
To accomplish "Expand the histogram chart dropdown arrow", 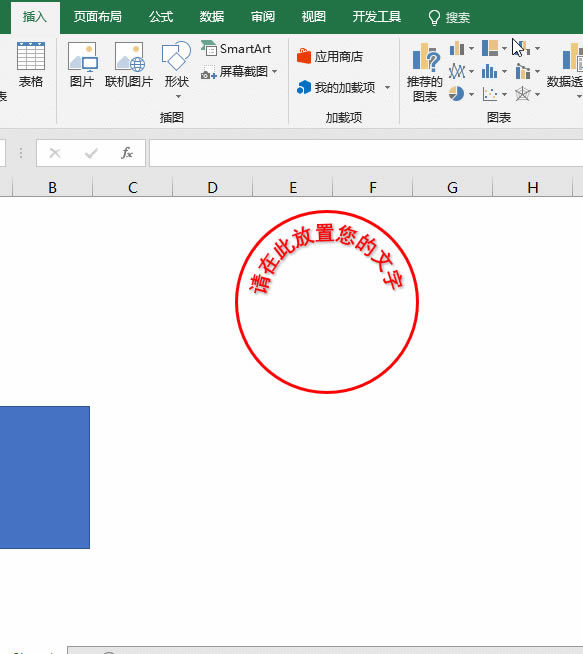I will click(x=504, y=72).
